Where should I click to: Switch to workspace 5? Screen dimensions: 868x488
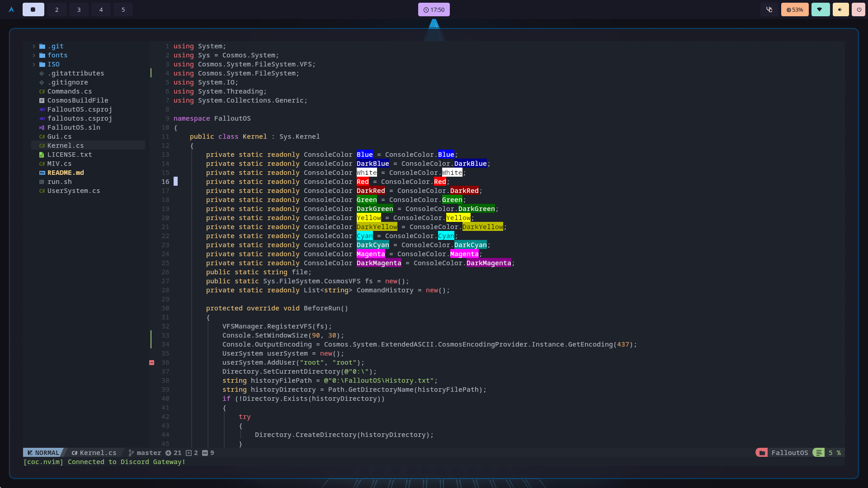tap(123, 9)
